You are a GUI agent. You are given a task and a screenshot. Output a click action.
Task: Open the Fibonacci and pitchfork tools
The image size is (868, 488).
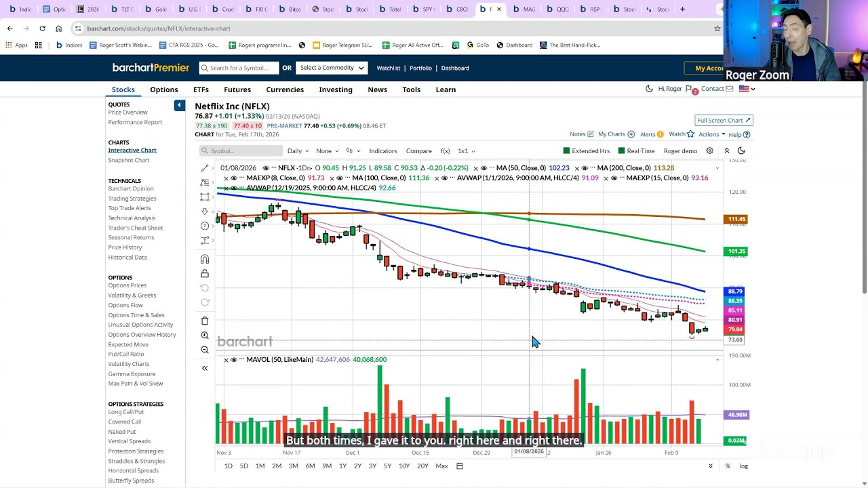(x=205, y=182)
